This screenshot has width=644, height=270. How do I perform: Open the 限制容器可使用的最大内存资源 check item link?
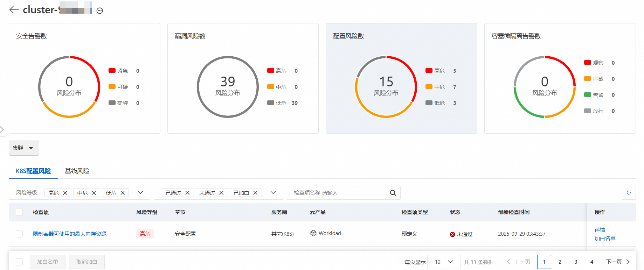tap(70, 234)
